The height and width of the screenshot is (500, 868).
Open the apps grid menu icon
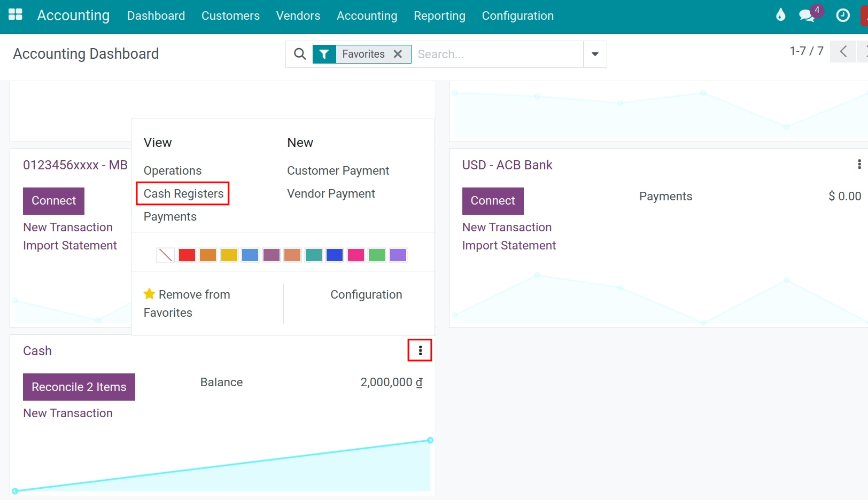pyautogui.click(x=15, y=15)
